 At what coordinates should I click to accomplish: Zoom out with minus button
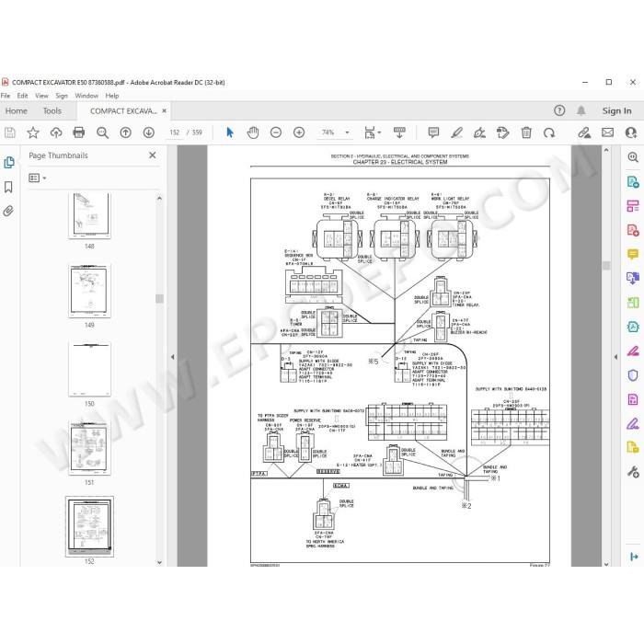click(276, 132)
